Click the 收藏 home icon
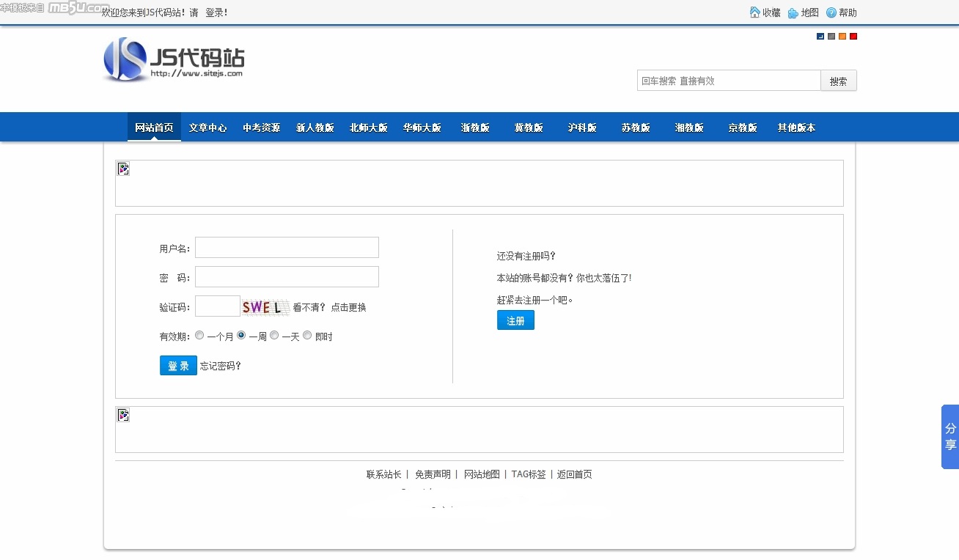 click(x=754, y=12)
